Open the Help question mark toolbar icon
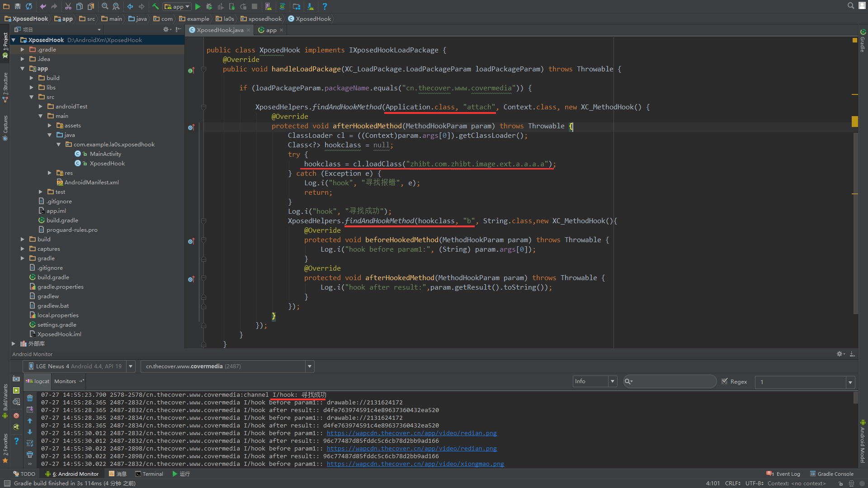Image resolution: width=868 pixels, height=488 pixels. (325, 6)
